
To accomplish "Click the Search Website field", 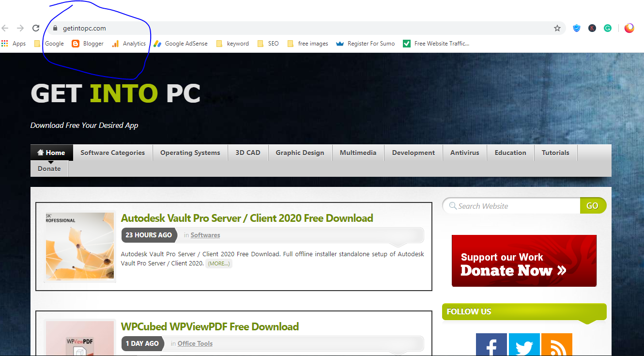I will click(x=511, y=206).
